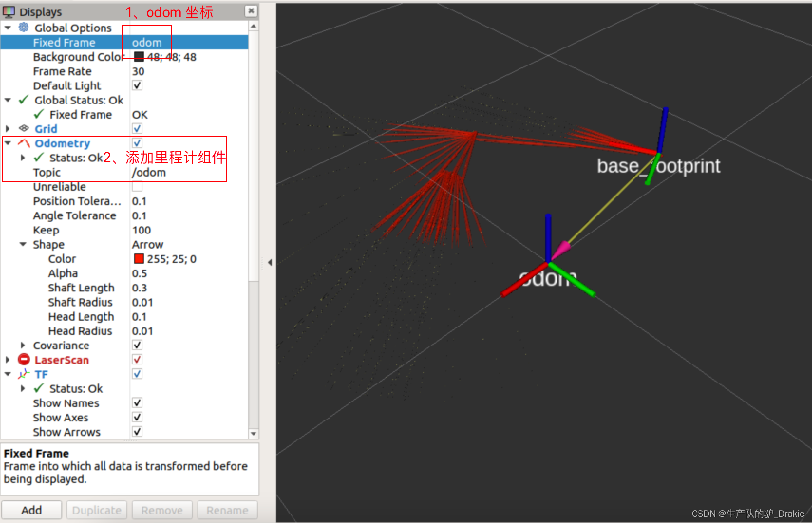The height and width of the screenshot is (523, 812).
Task: Click Odometry Status Ok checkmark icon
Action: coord(39,157)
